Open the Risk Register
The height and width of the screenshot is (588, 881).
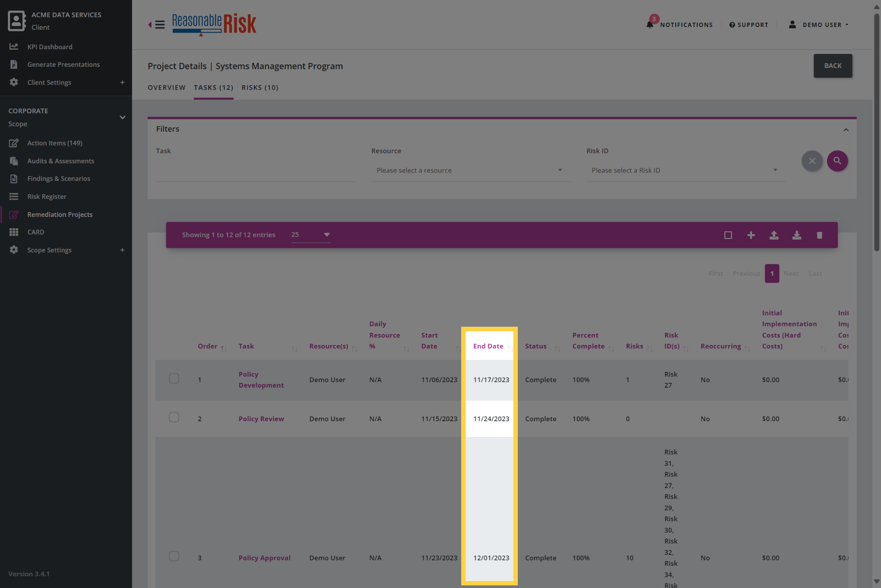[47, 196]
